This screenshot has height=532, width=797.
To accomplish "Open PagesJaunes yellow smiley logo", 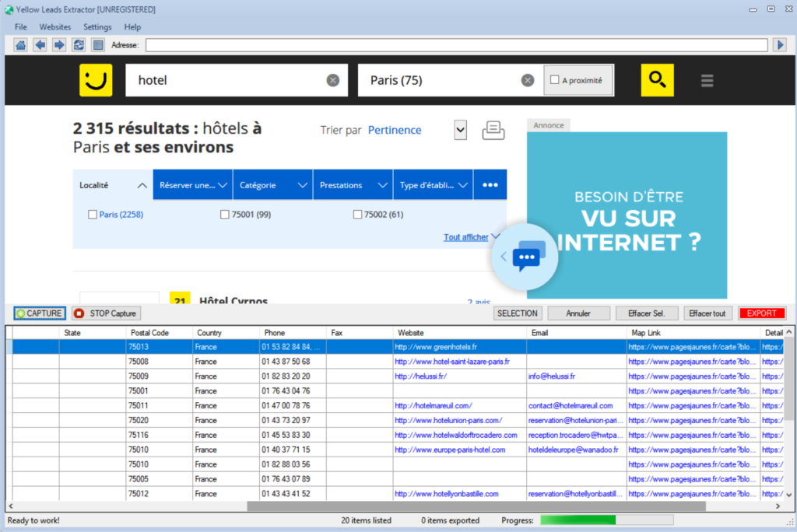I will (96, 80).
